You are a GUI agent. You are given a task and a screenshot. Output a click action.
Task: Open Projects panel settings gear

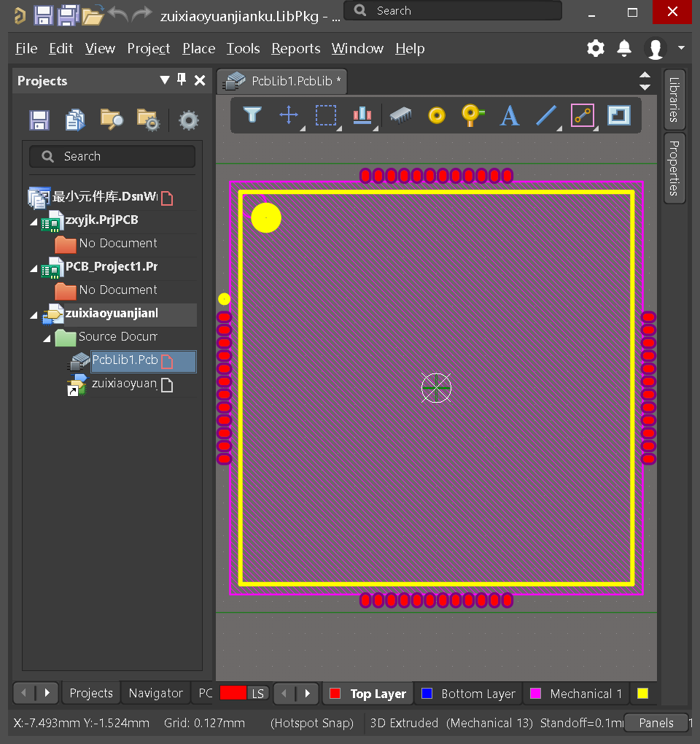point(188,120)
